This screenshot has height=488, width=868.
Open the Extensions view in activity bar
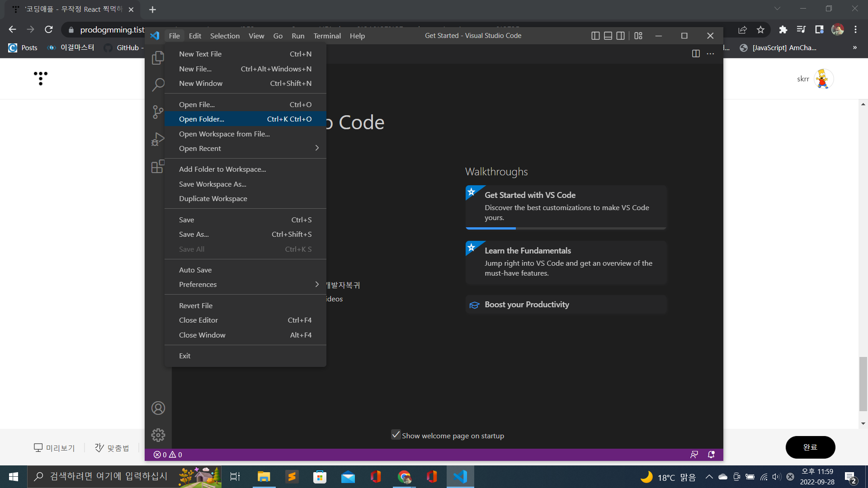point(158,166)
